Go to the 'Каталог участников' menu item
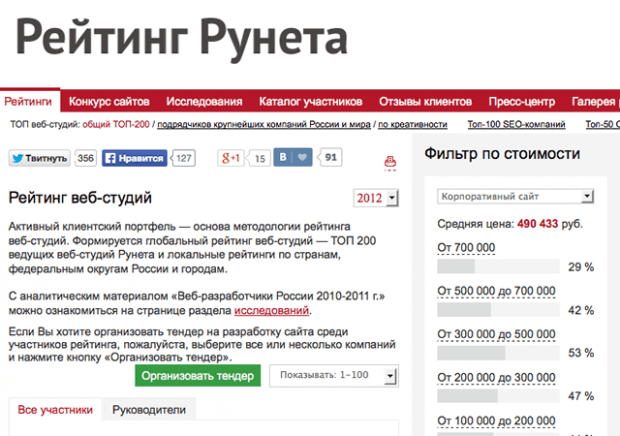Screen dimensions: 620x436 tap(310, 102)
